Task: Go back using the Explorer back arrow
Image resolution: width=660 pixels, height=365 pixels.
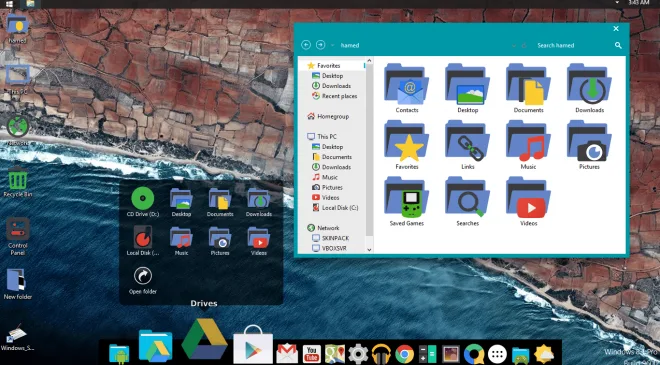Action: [x=306, y=45]
